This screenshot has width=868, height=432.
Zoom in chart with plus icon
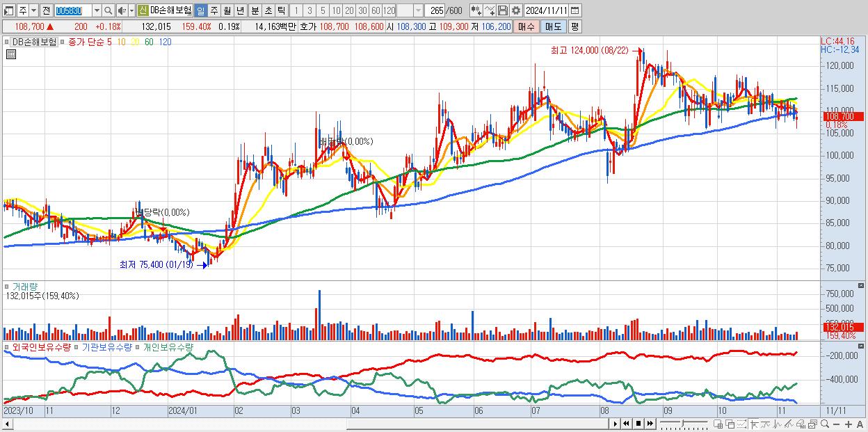848,425
